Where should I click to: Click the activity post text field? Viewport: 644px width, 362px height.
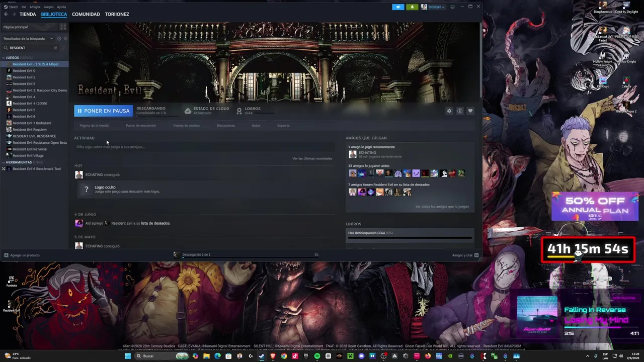point(204,147)
